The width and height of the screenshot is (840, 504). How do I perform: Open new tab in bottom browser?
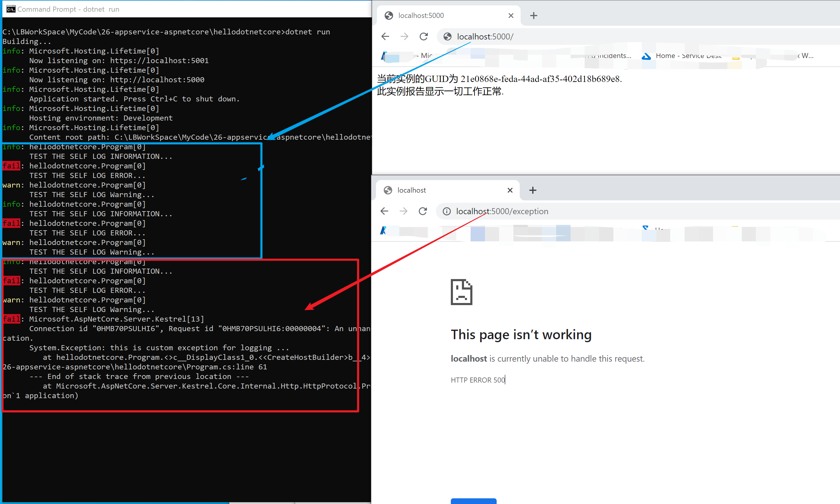[x=533, y=190]
